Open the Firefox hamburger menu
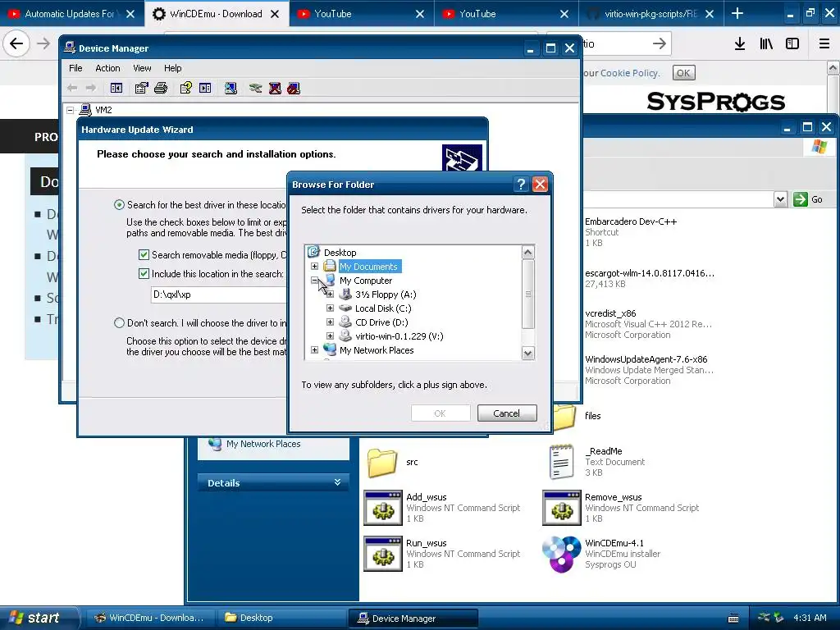This screenshot has height=630, width=840. pyautogui.click(x=824, y=44)
